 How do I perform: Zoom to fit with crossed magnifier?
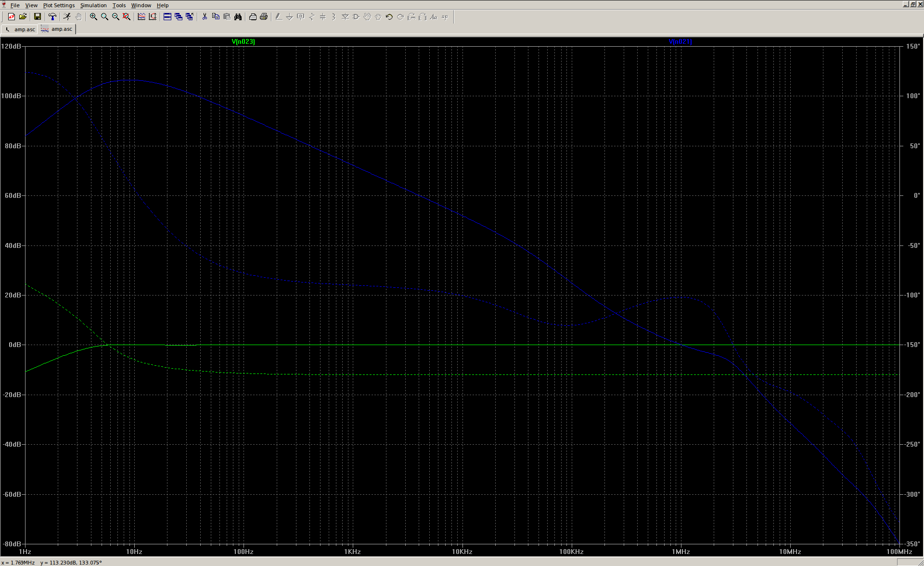point(127,17)
